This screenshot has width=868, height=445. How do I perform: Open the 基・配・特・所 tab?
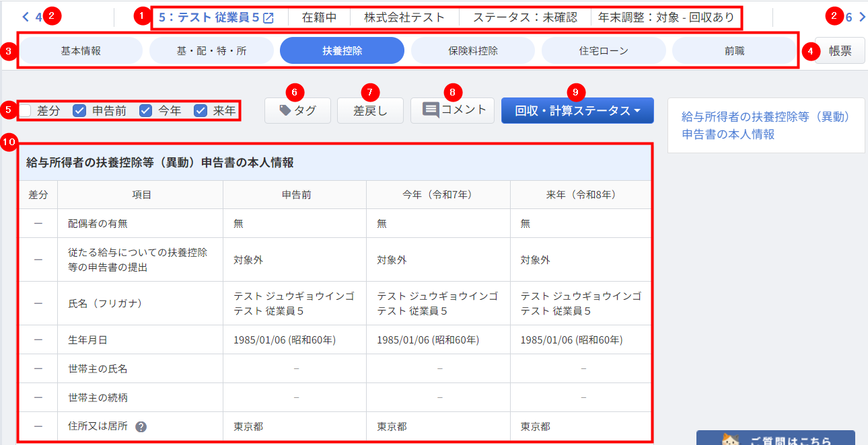pos(211,50)
